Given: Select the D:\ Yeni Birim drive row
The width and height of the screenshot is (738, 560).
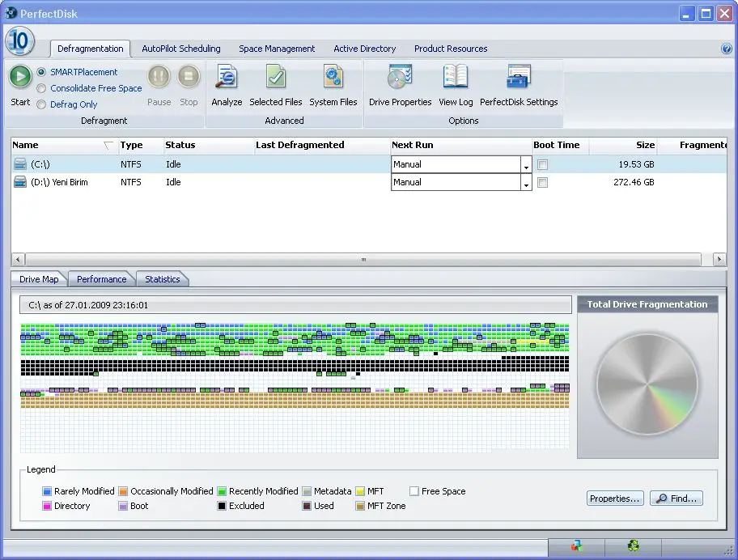Looking at the screenshot, I should point(59,183).
